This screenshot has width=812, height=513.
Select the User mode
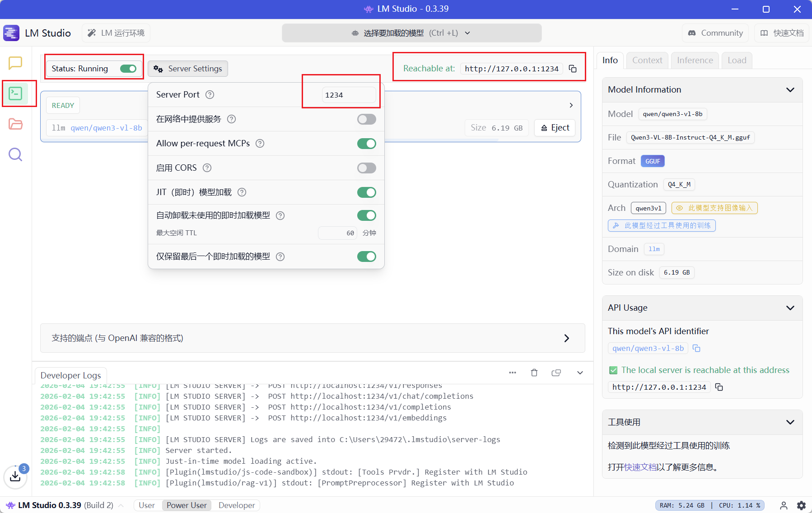click(x=147, y=505)
